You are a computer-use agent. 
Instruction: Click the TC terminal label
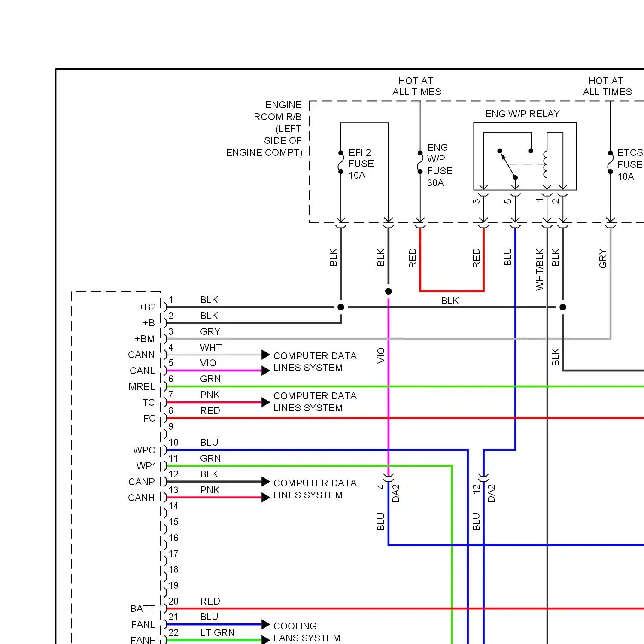coord(149,402)
